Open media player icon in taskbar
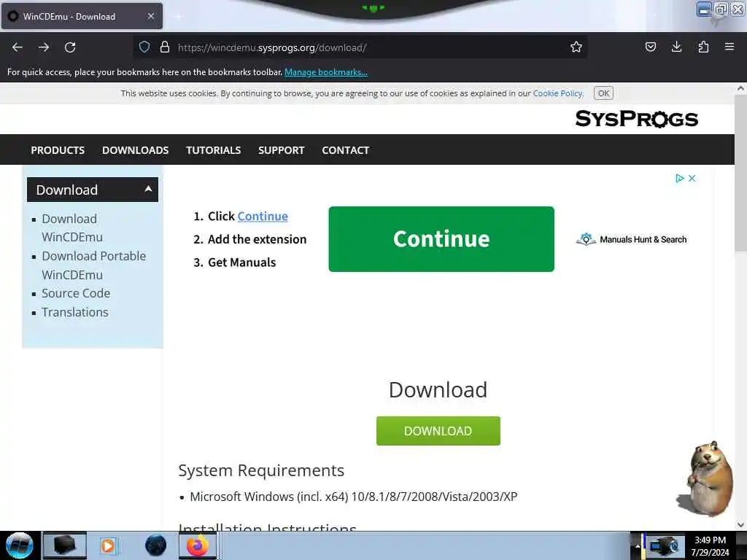 tap(108, 545)
